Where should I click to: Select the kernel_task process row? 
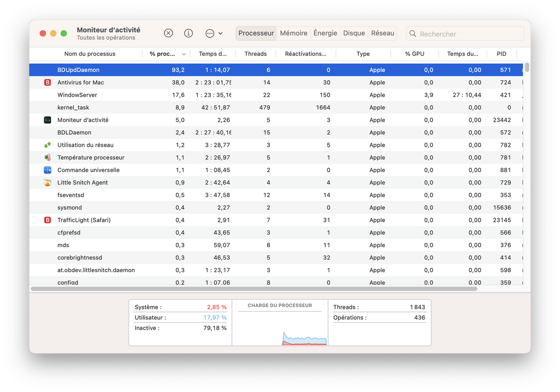point(276,108)
